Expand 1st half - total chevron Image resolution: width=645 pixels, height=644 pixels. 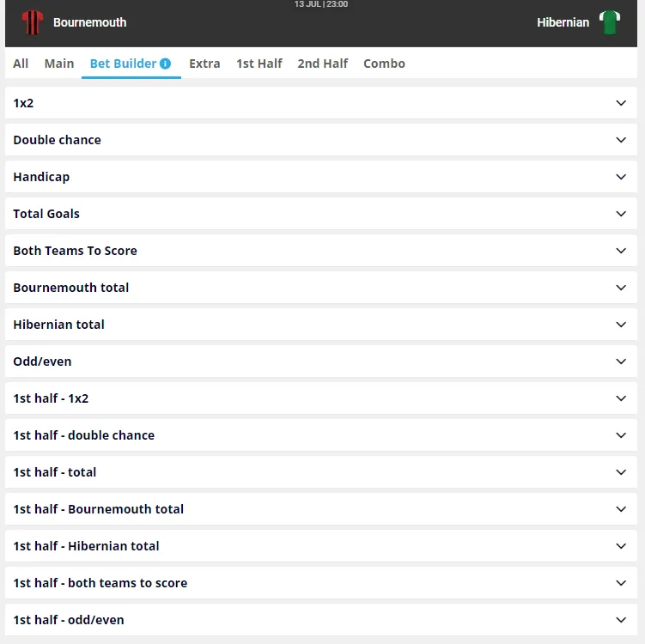tap(622, 472)
